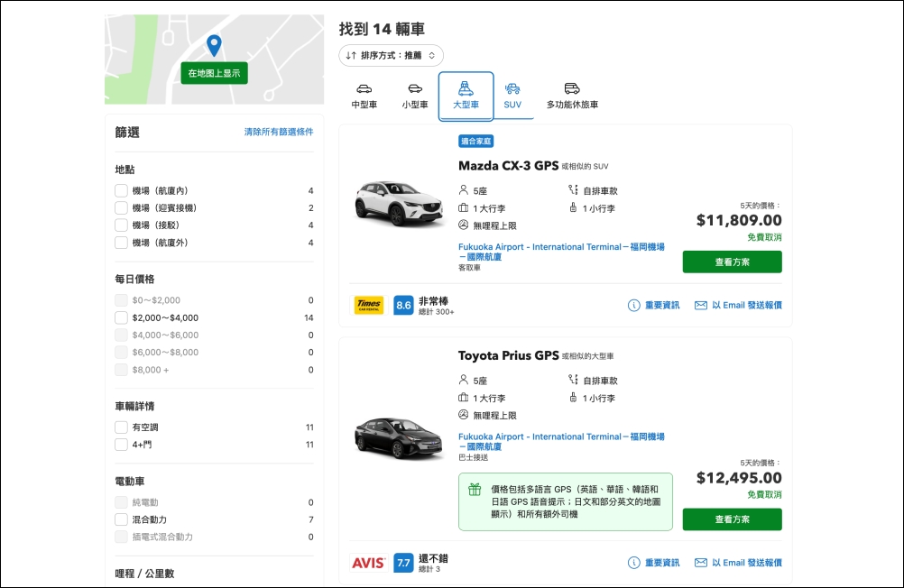The width and height of the screenshot is (904, 588).
Task: Click the SUV vehicle icon
Action: [x=512, y=88]
